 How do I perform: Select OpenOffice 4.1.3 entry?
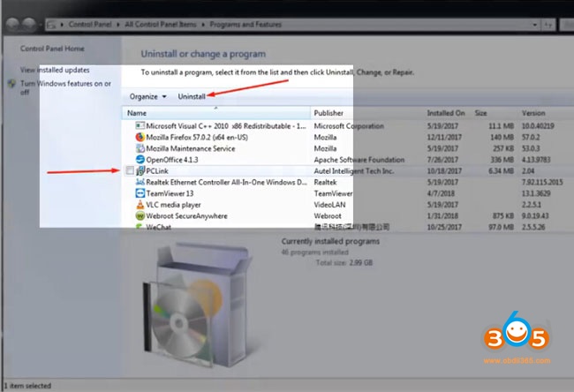(x=172, y=160)
